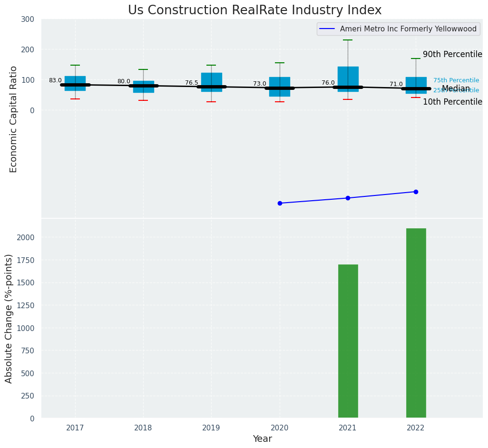Screen dimensions: 488x448
Task: Select the 76.5 median label for 2019
Action: point(192,83)
